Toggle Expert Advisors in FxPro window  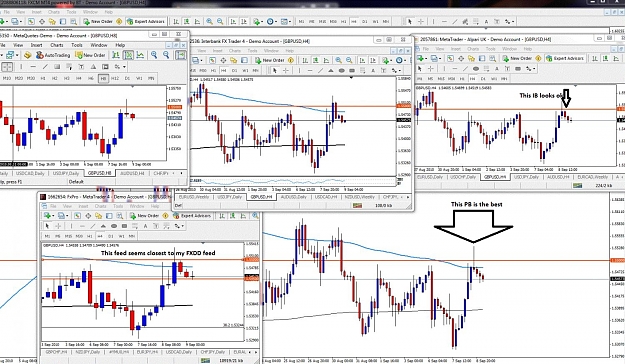click(x=191, y=216)
